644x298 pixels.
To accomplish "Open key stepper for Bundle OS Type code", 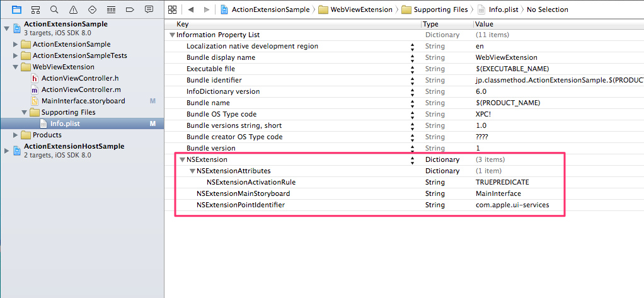I will click(x=412, y=115).
